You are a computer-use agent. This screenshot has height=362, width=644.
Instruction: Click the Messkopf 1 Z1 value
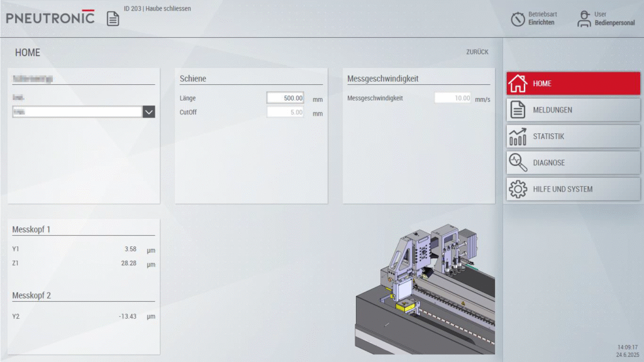(129, 263)
